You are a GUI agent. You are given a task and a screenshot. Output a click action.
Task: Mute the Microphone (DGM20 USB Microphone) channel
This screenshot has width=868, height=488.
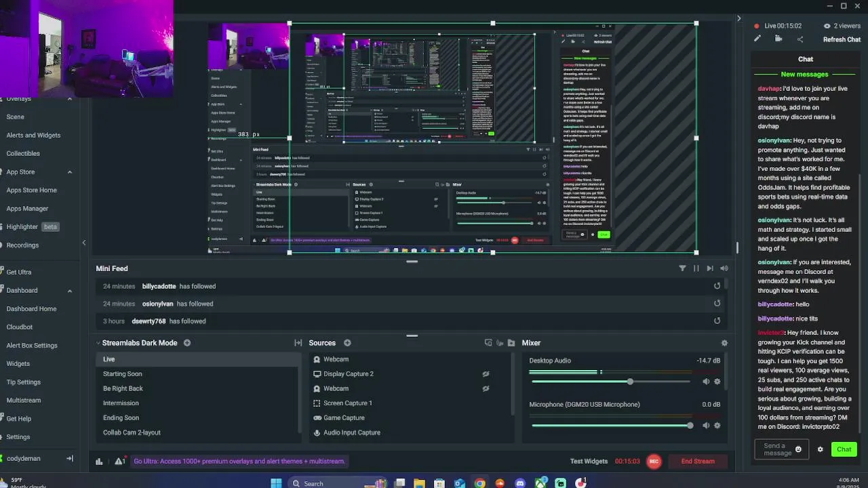[706, 426]
